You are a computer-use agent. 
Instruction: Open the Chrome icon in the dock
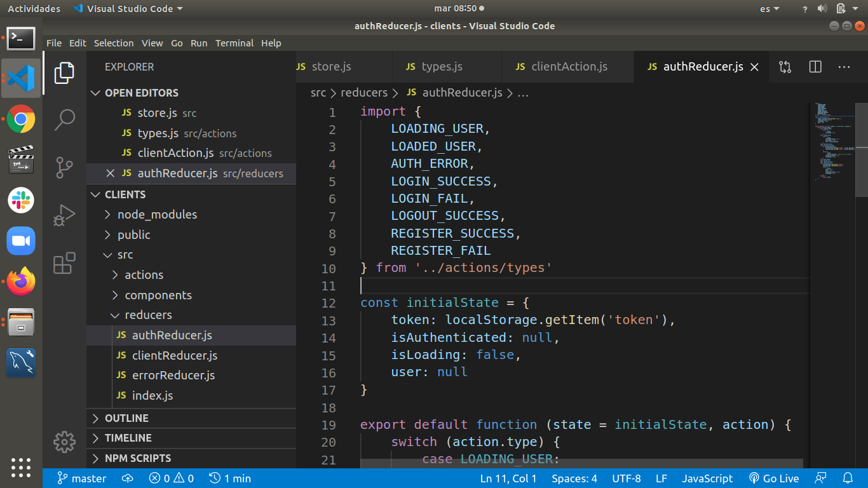pos(21,119)
